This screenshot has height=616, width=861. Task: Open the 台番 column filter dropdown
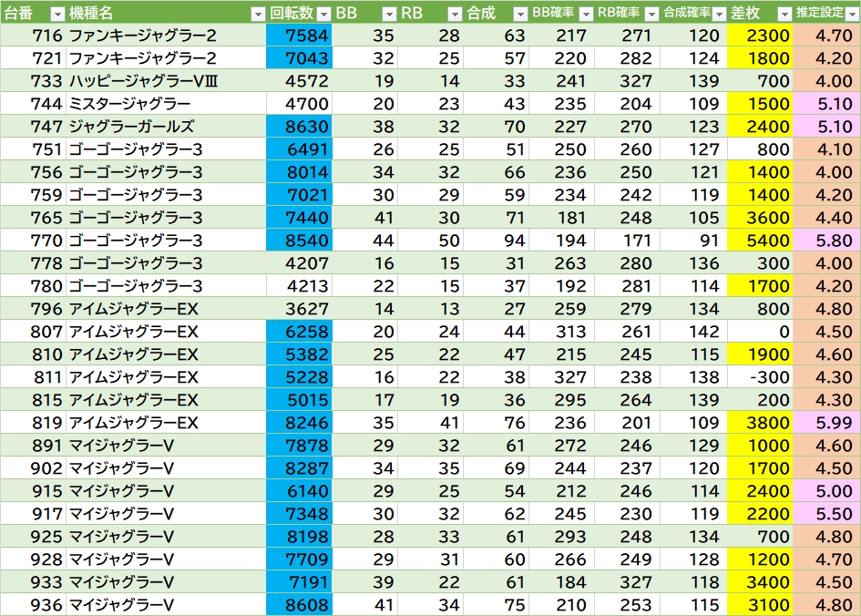coord(57,14)
